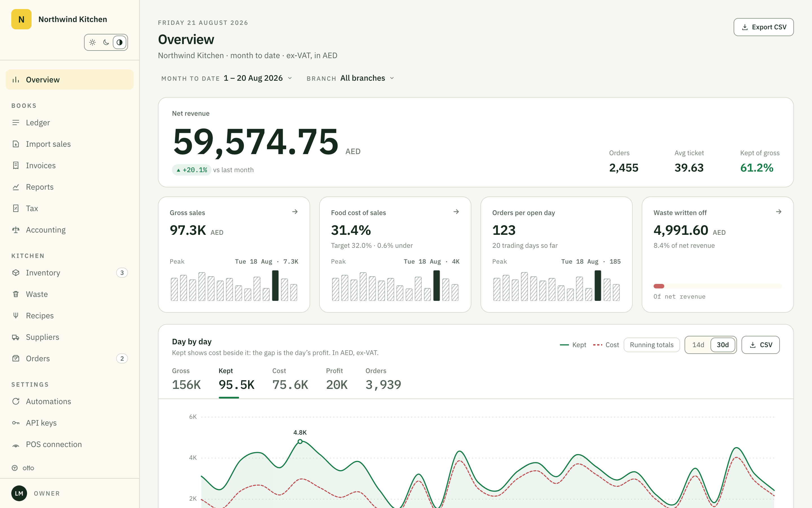Image resolution: width=812 pixels, height=508 pixels.
Task: Click the Kept legend line swatch
Action: (x=564, y=345)
